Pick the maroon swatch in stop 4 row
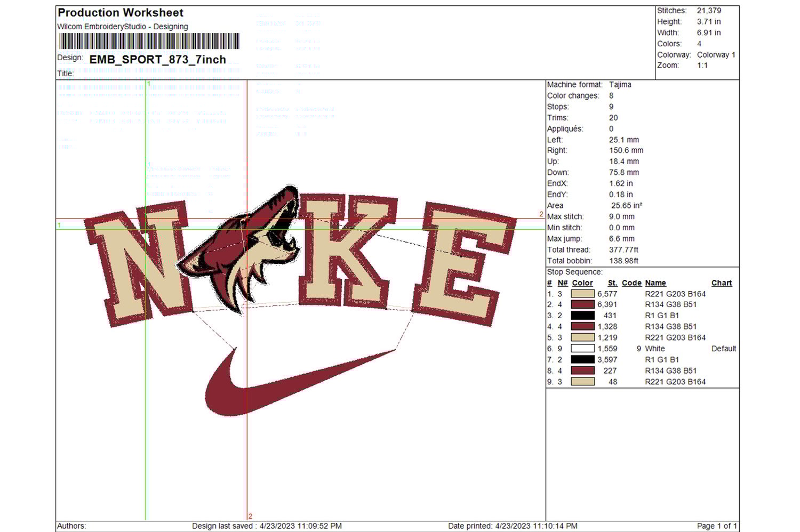800x532 pixels. (582, 326)
